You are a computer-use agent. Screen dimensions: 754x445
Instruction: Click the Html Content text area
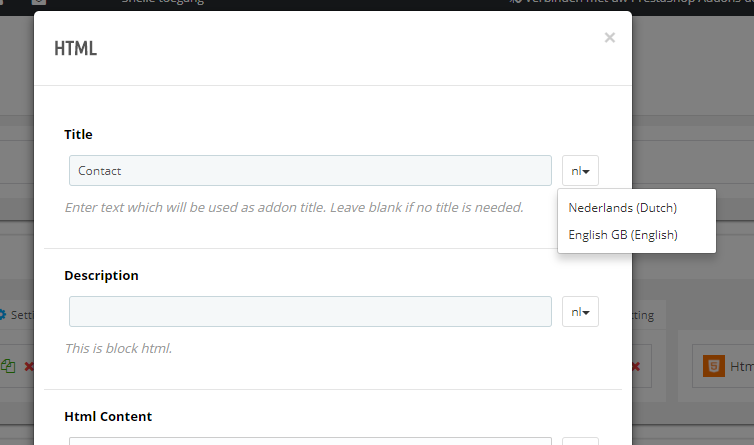310,440
